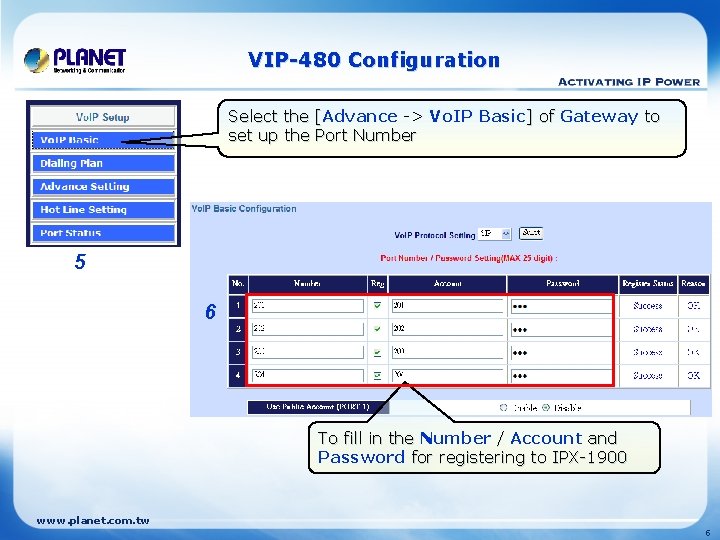720x540 pixels.
Task: Focus the Number field in row 1
Action: click(308, 306)
